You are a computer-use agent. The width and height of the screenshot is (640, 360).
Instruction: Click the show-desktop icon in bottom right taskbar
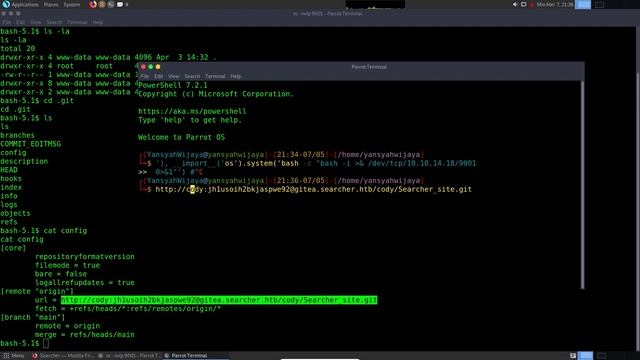coord(573,356)
